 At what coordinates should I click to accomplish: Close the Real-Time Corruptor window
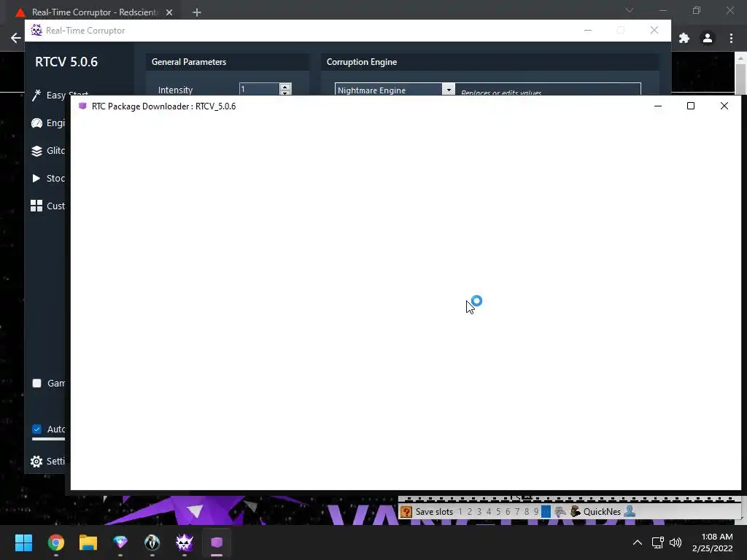(x=654, y=30)
